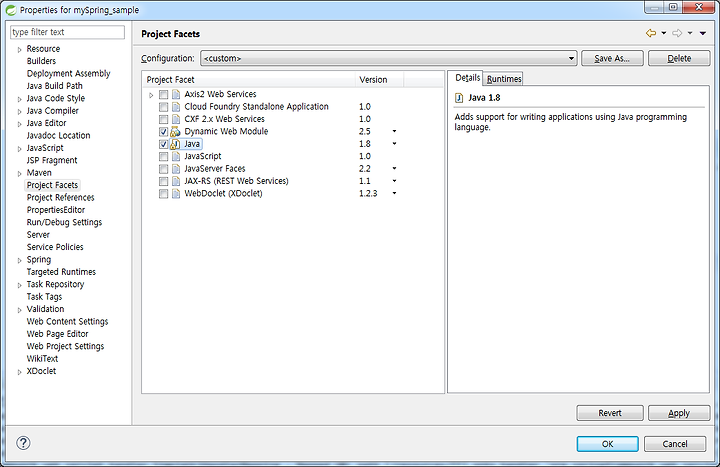Expand the Task Repository node
The image size is (720, 467).
click(19, 285)
